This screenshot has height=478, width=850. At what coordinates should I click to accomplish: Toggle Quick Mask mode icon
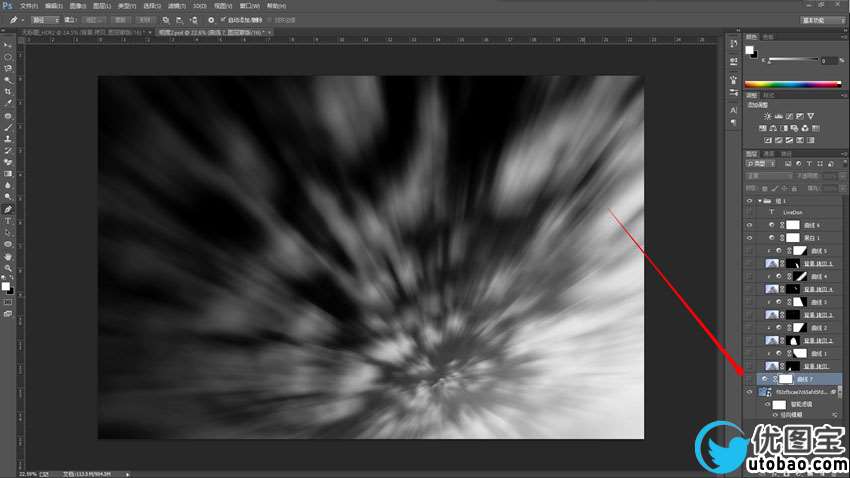point(8,302)
